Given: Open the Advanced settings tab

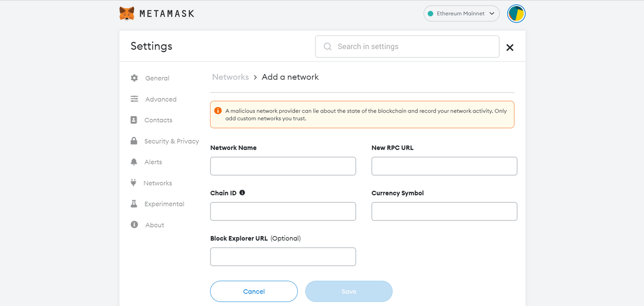Looking at the screenshot, I should point(161,99).
